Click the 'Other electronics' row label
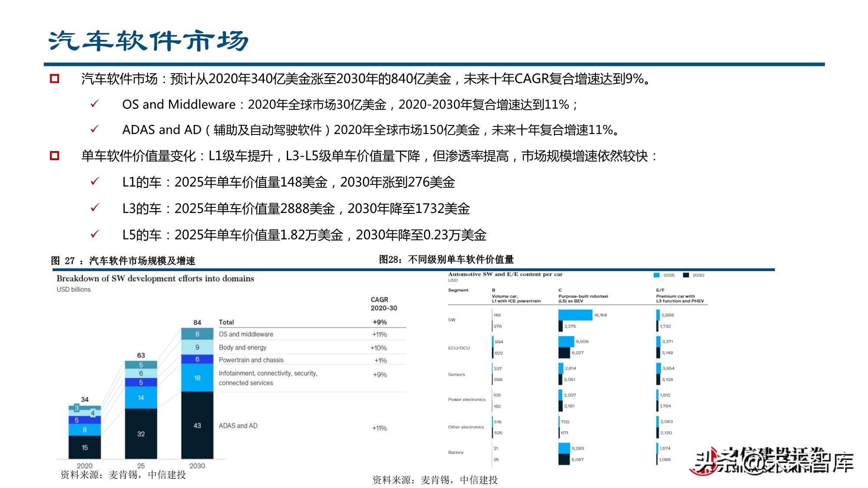This screenshot has width=868, height=488. pyautogui.click(x=466, y=427)
